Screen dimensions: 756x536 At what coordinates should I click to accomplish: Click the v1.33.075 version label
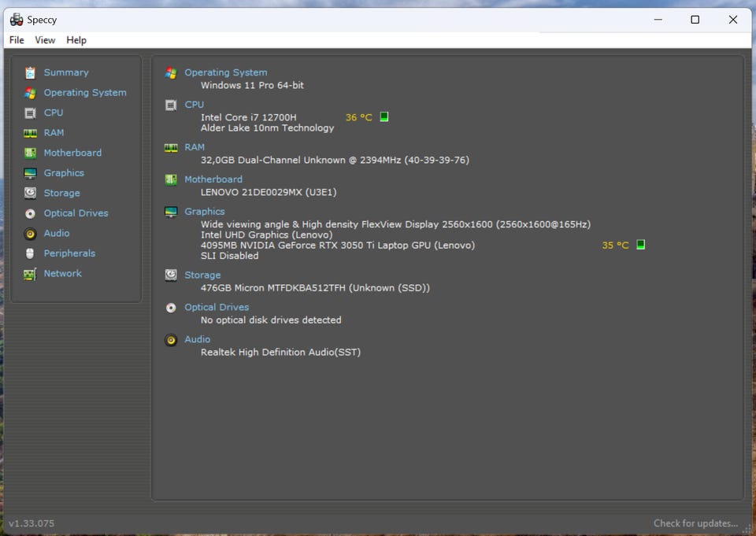(x=31, y=523)
